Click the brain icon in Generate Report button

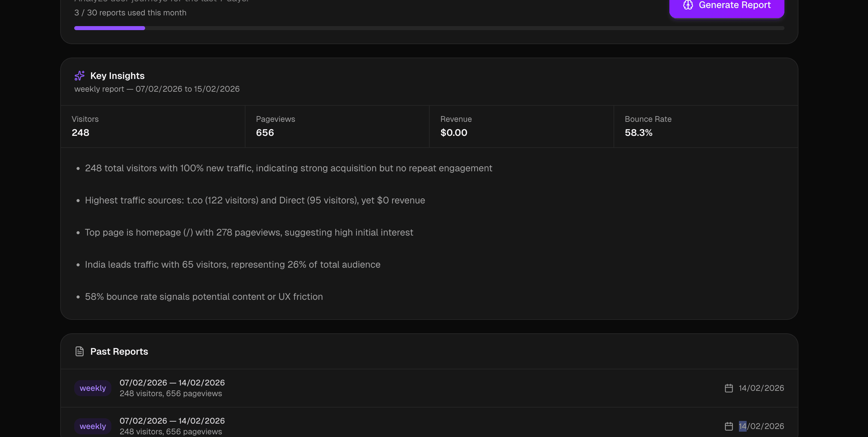point(688,5)
